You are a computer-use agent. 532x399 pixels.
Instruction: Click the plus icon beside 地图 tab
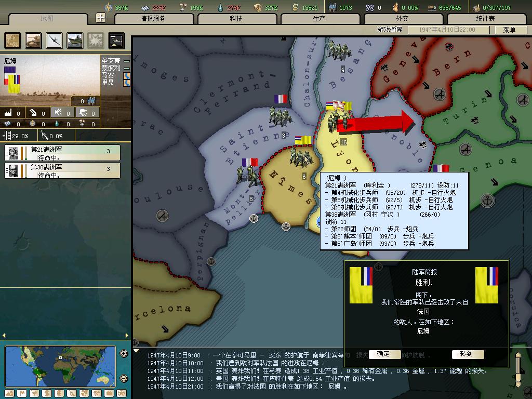(x=101, y=18)
